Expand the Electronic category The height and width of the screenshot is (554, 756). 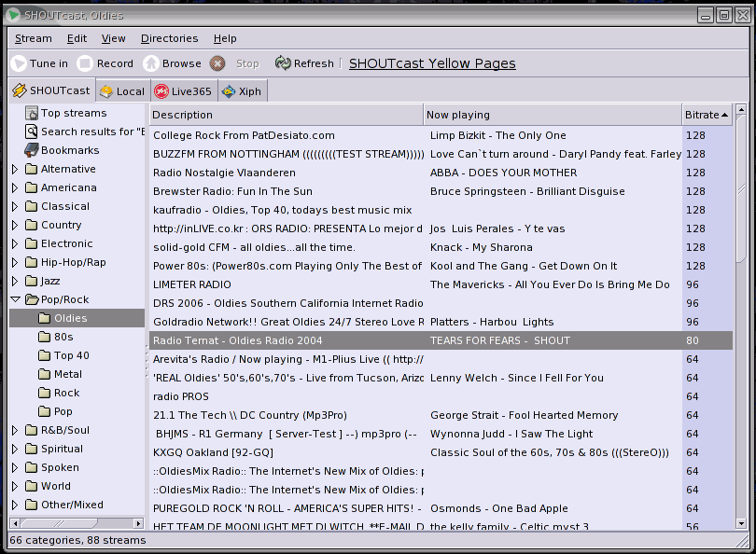coord(15,243)
